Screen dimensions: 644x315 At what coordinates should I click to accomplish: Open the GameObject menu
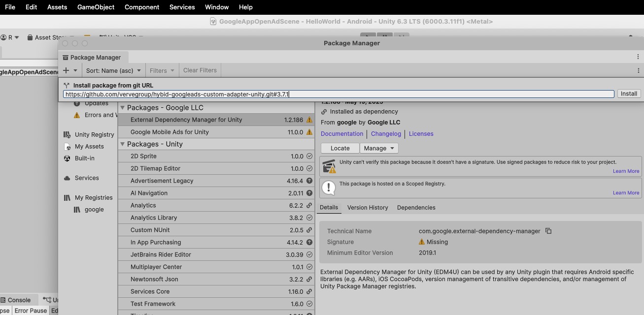pyautogui.click(x=96, y=7)
